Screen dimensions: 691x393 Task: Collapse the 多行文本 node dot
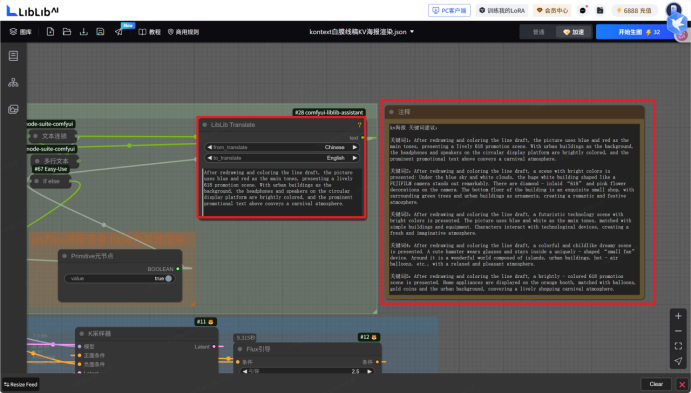[x=37, y=161]
